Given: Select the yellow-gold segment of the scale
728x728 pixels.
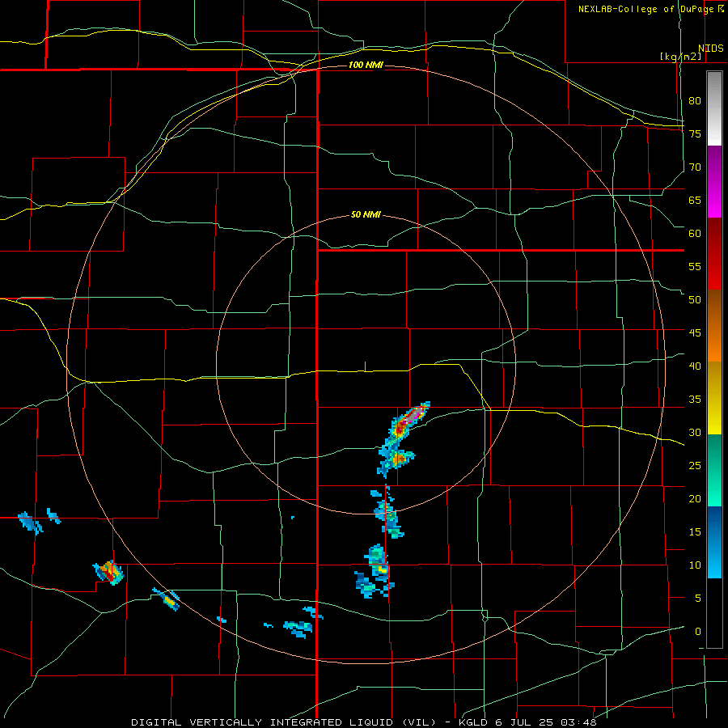Looking at the screenshot, I should 714,398.
